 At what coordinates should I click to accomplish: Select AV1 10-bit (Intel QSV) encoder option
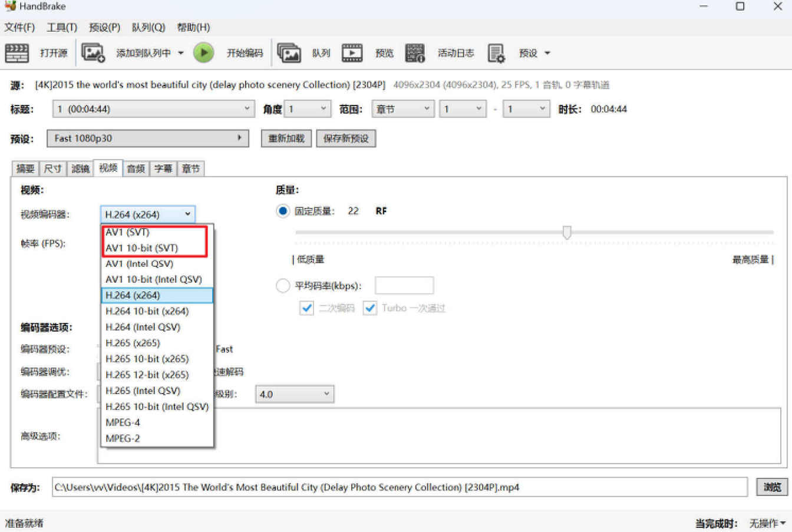pos(157,280)
